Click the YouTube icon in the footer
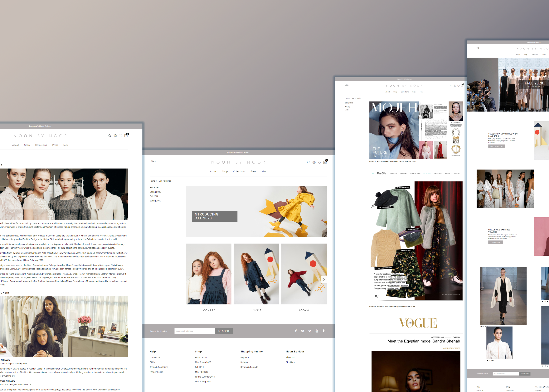This screenshot has height=392, width=549. [x=317, y=331]
